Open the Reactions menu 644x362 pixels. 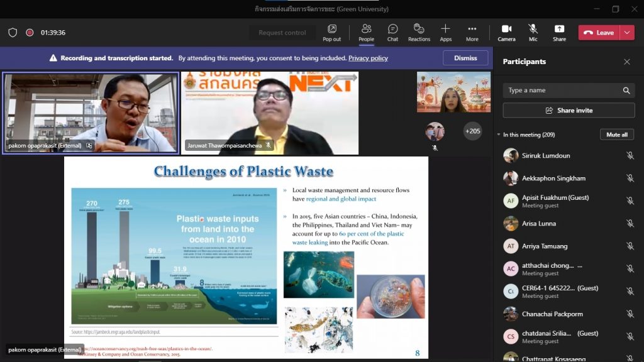point(419,33)
